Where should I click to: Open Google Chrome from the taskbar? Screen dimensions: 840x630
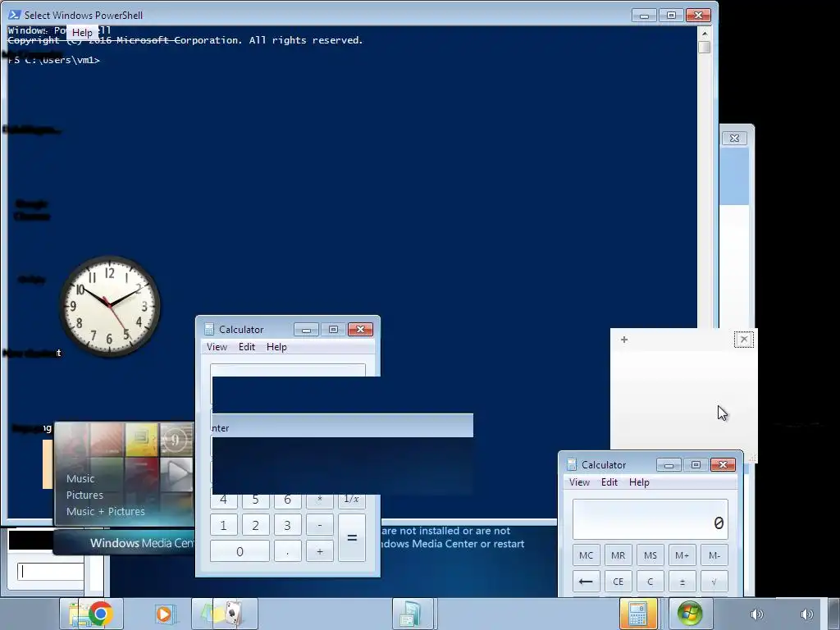tap(100, 614)
